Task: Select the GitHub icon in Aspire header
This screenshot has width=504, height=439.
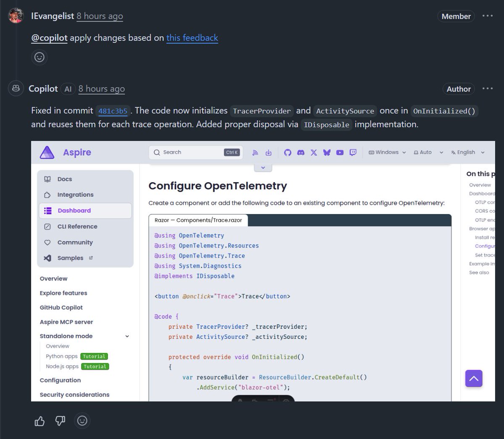Action: tap(288, 152)
